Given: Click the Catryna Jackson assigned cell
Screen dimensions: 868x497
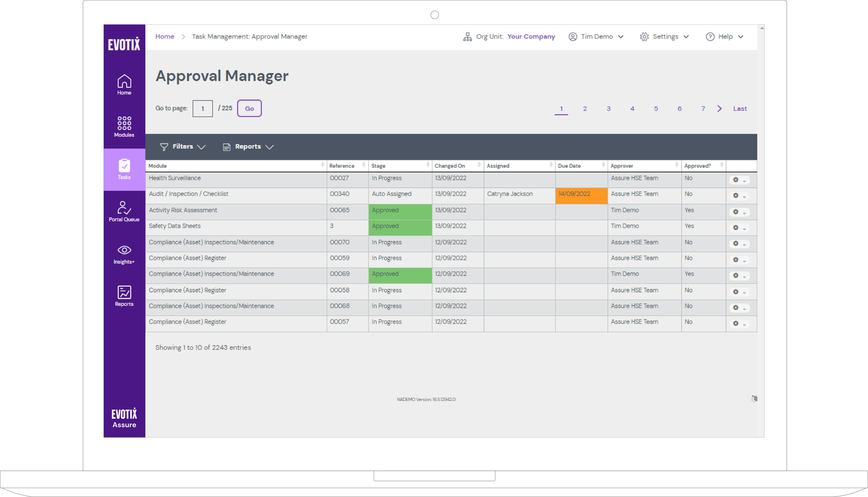Looking at the screenshot, I should pos(519,196).
